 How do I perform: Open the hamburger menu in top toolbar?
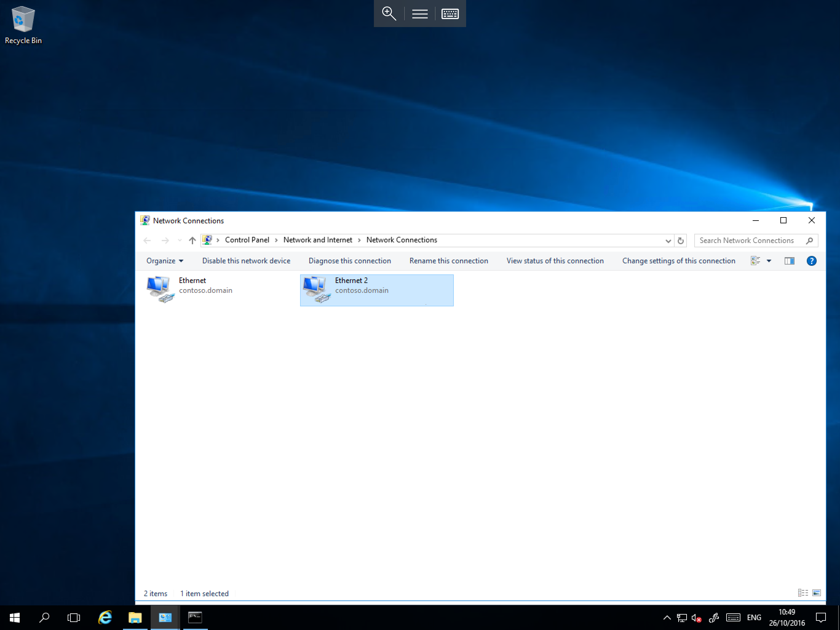click(420, 14)
